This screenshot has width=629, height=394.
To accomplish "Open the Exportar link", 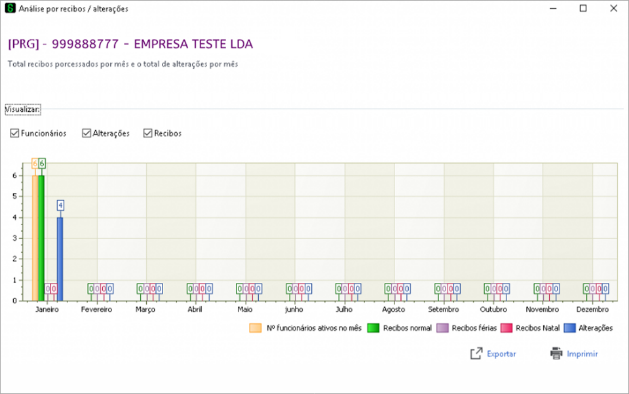I will [501, 354].
